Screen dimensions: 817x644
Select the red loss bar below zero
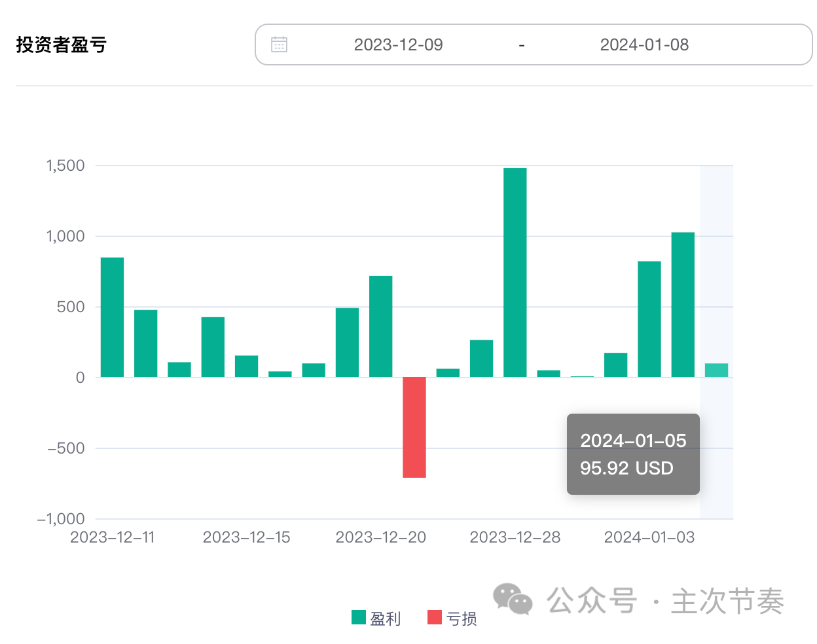[x=414, y=427]
